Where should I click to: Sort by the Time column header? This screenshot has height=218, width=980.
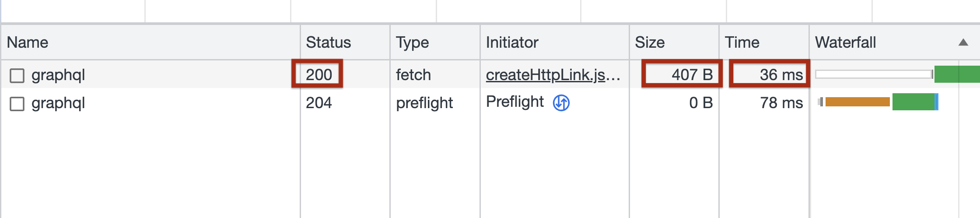coord(742,42)
